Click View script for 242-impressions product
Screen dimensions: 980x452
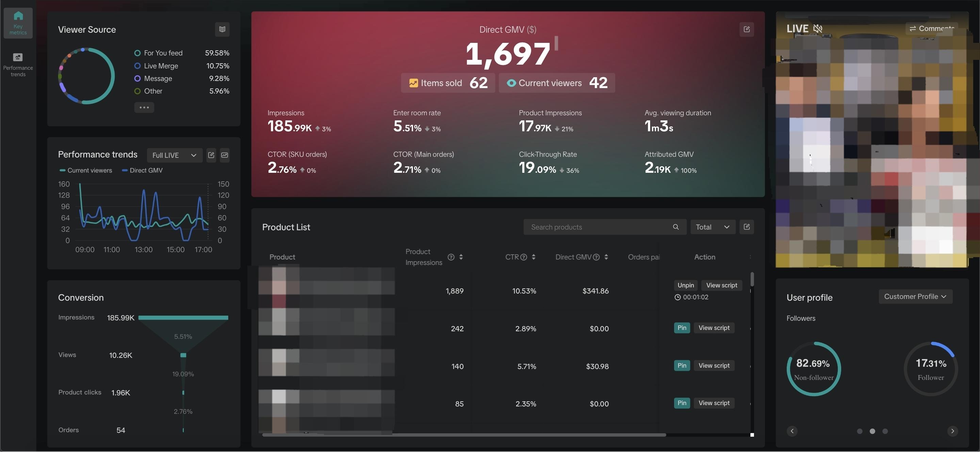coord(714,328)
